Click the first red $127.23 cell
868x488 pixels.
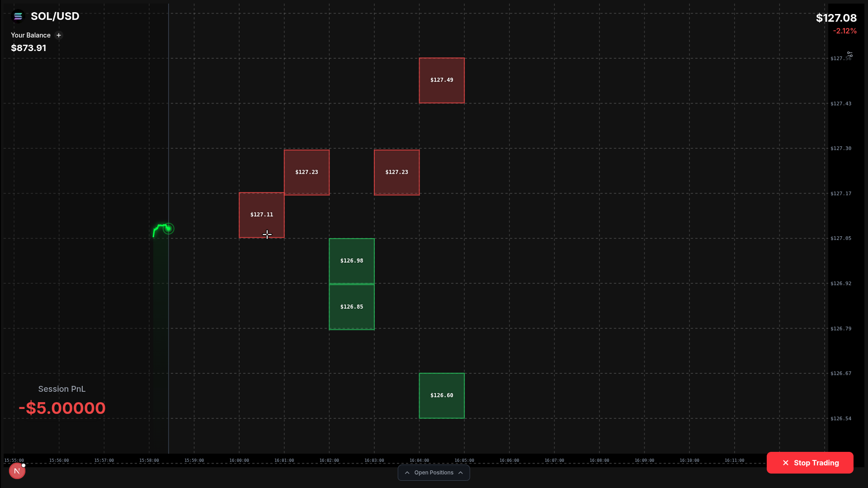coord(307,172)
